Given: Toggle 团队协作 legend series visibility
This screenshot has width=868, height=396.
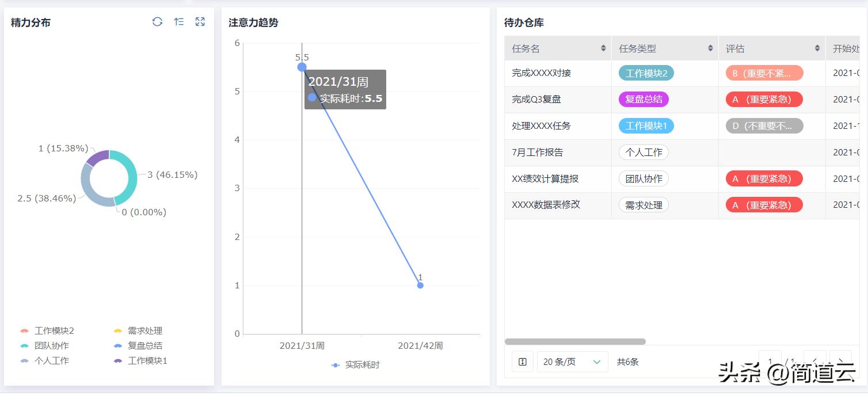Looking at the screenshot, I should tap(45, 346).
